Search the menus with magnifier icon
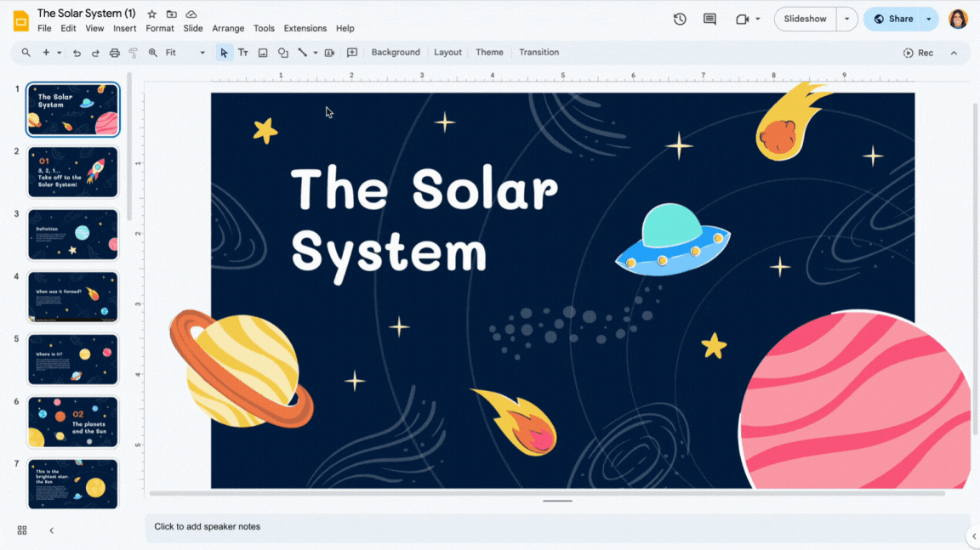This screenshot has width=980, height=550. [26, 53]
